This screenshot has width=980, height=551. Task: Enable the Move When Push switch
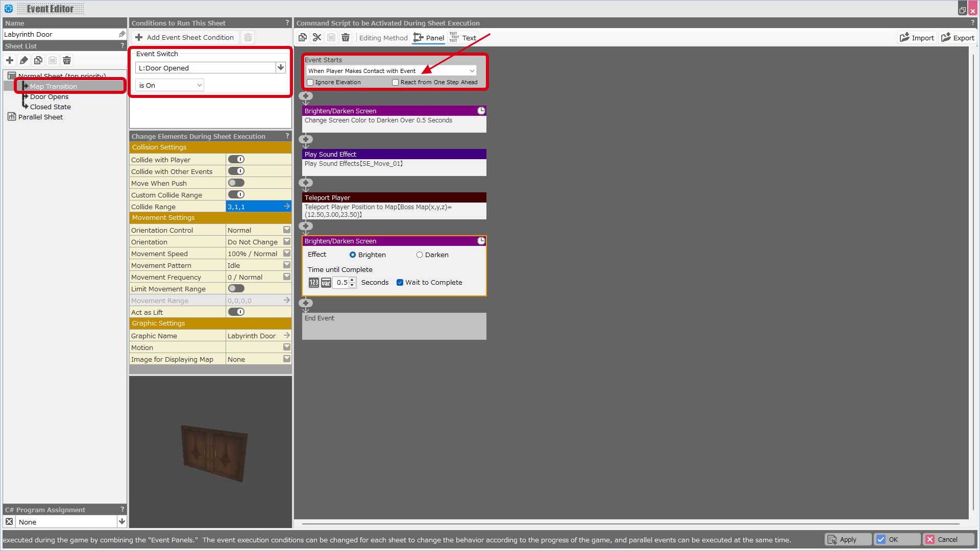point(236,183)
